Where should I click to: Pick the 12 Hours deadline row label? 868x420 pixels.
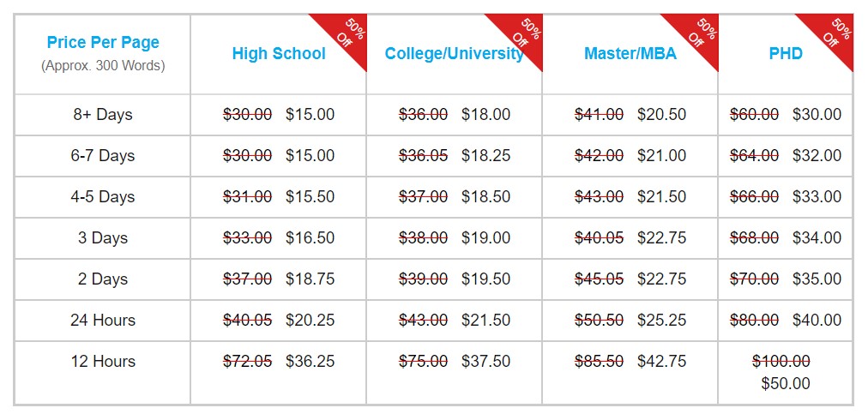coord(103,361)
